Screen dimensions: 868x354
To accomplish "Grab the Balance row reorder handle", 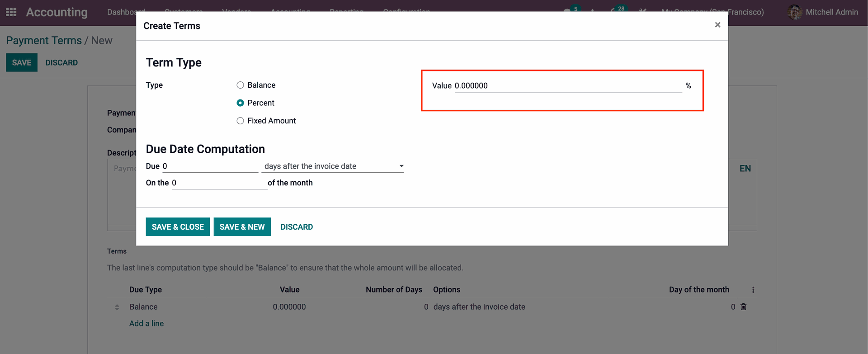I will (117, 307).
